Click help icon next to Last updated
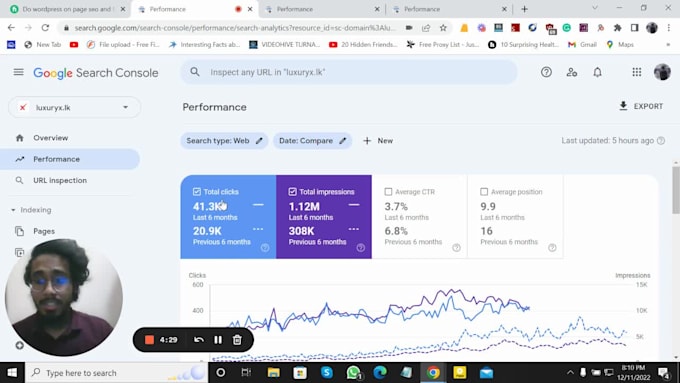Screen dimensions: 680x383 tap(660, 141)
